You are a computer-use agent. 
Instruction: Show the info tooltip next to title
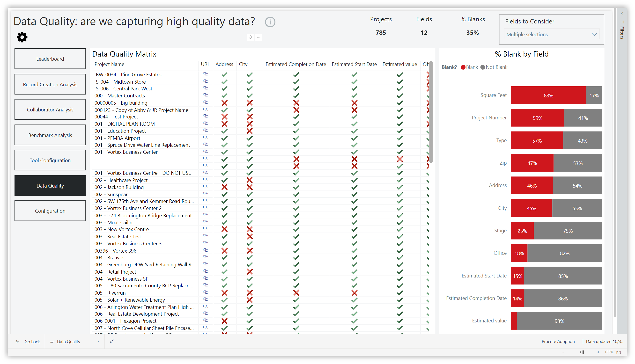click(x=270, y=22)
